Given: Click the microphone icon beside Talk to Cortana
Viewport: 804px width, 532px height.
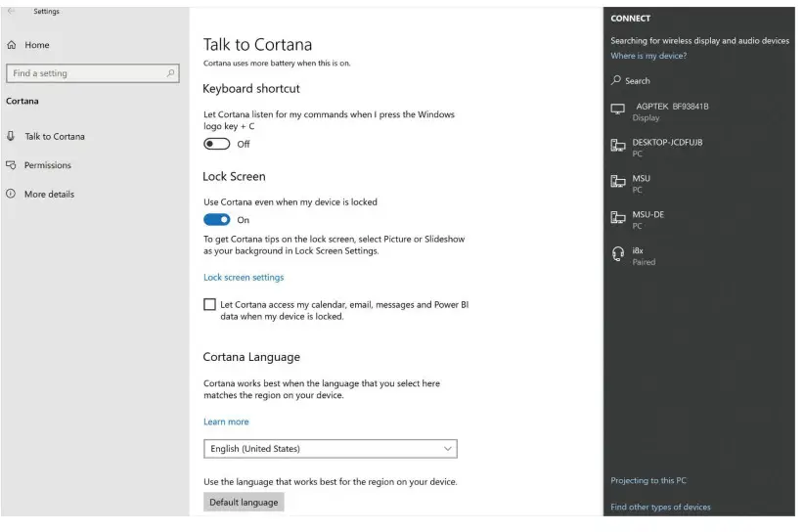Looking at the screenshot, I should (11, 136).
